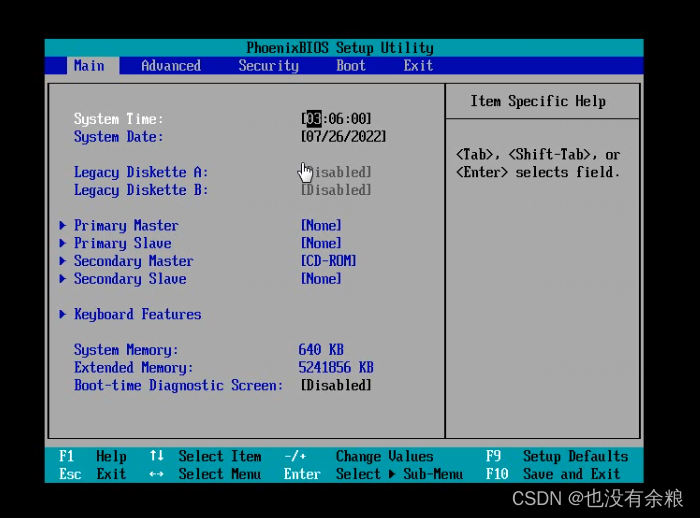Open the Keyboard Features sub-menu

[138, 315]
